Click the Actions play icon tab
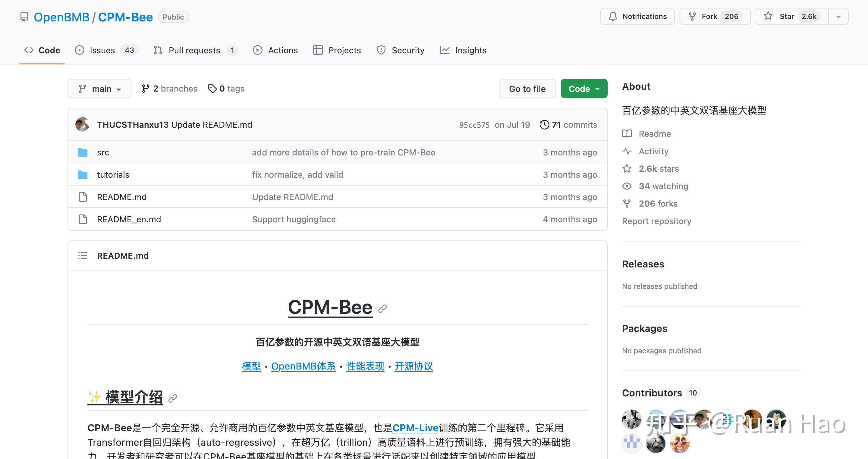 click(x=258, y=50)
